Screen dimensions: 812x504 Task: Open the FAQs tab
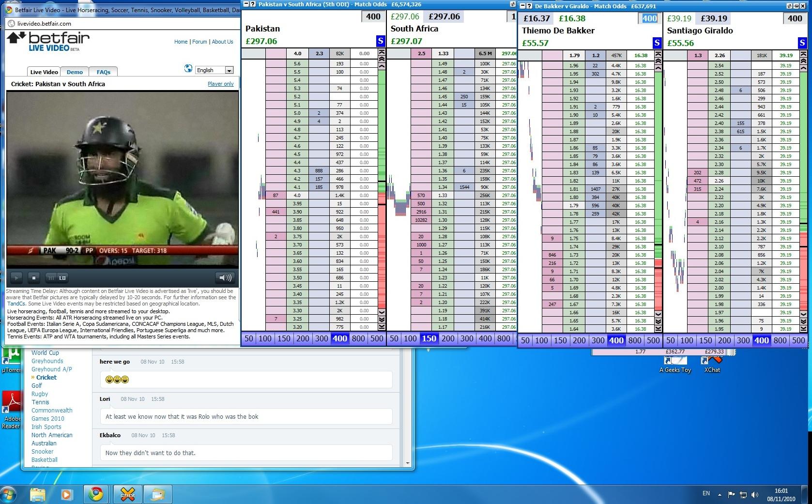click(x=104, y=72)
